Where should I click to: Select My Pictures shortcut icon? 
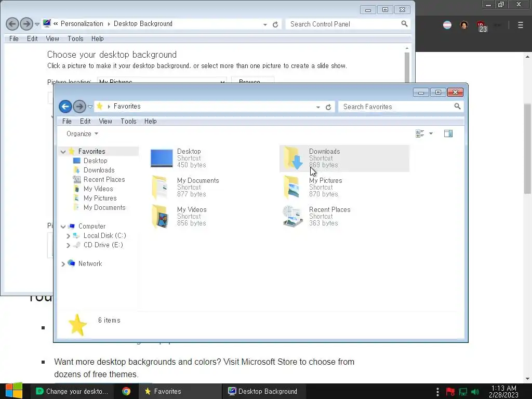tap(292, 187)
